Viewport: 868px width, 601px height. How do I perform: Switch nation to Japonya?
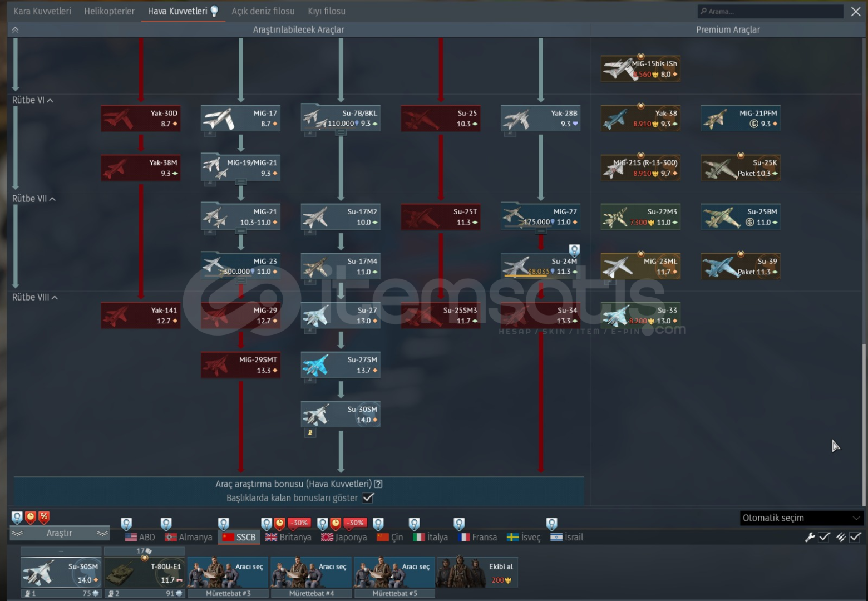tap(344, 537)
